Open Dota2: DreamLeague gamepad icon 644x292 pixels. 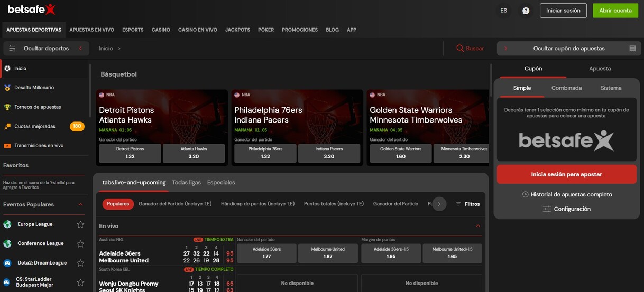click(7, 263)
